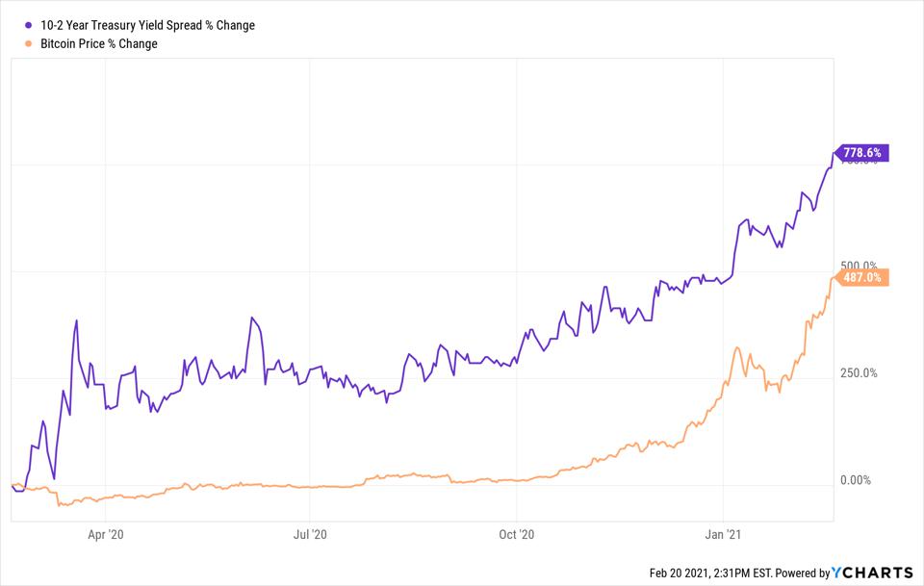Click the purple line's starting point at chart left
The image size is (924, 586).
(x=13, y=485)
